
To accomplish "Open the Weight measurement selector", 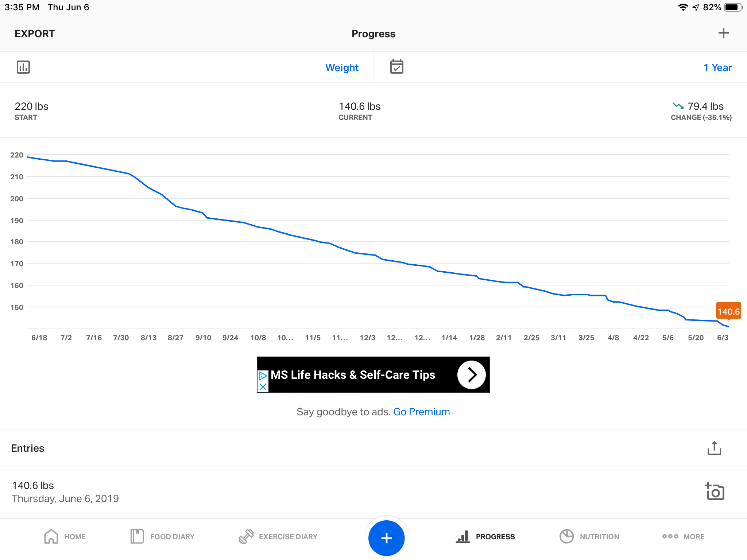I will pyautogui.click(x=342, y=67).
